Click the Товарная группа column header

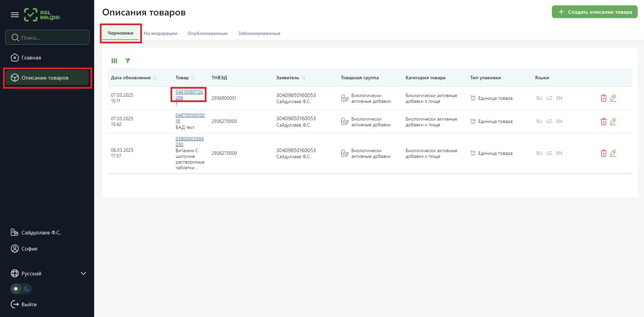coord(360,78)
